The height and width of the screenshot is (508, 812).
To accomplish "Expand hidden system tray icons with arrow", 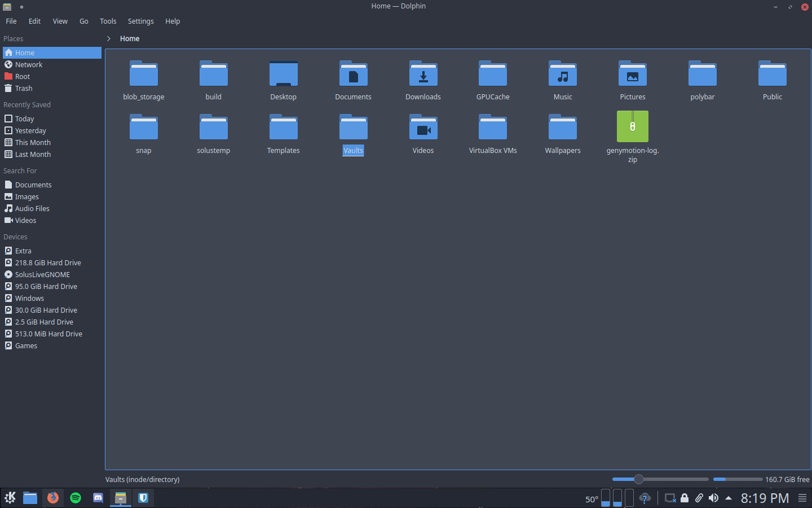I will pyautogui.click(x=728, y=498).
